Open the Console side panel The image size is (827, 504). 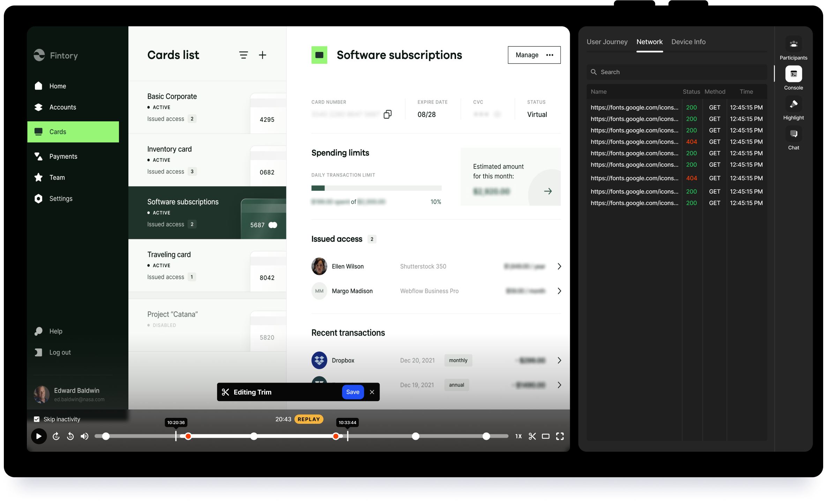(793, 74)
